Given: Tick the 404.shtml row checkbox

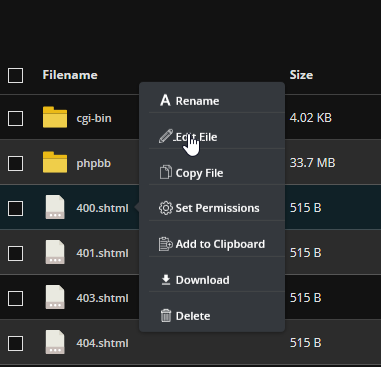Looking at the screenshot, I should [x=15, y=343].
